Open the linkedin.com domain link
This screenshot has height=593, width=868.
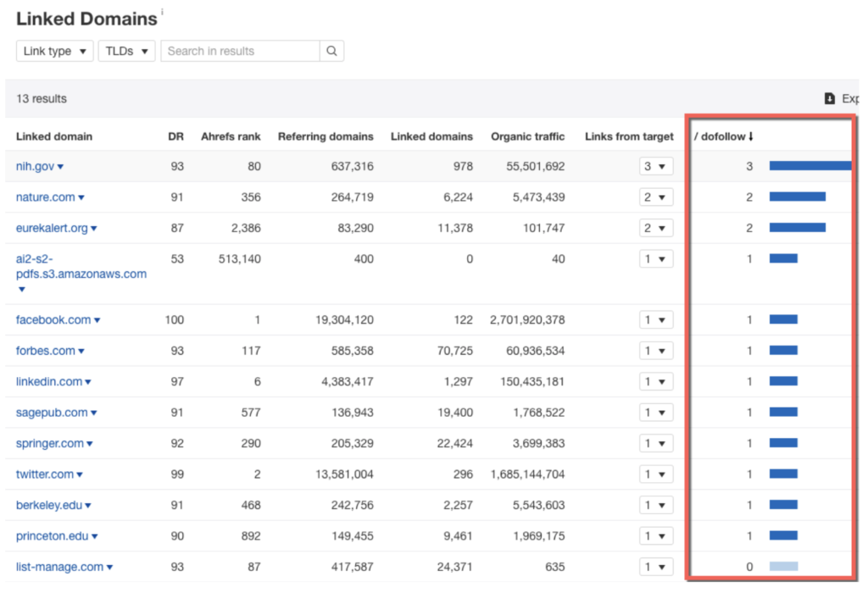tap(48, 382)
